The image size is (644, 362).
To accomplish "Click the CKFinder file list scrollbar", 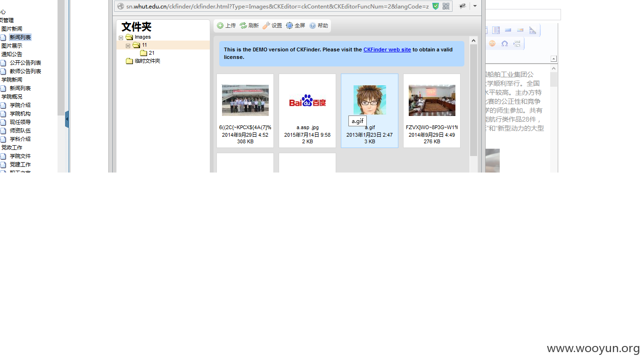I will click(x=474, y=100).
